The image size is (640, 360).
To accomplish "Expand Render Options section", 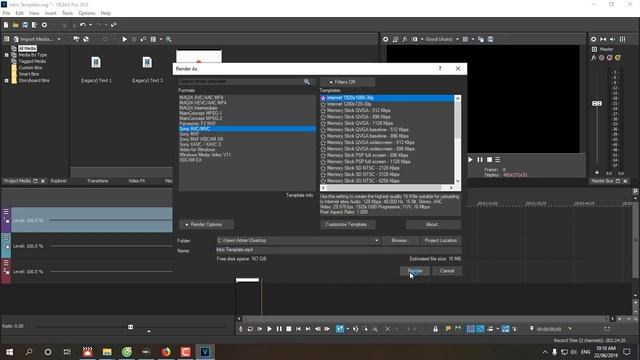I will click(206, 224).
